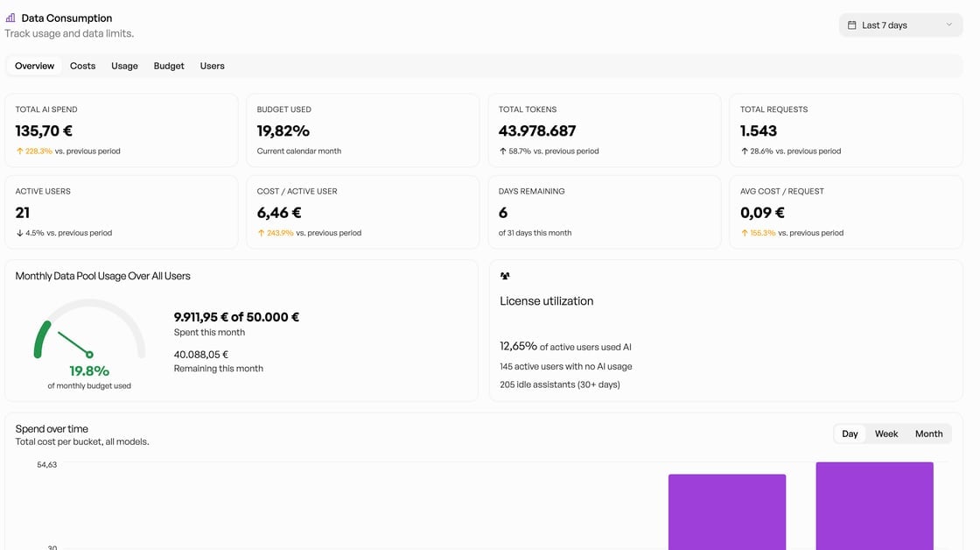The image size is (980, 550).
Task: Click the 19.8% gauge percentage label
Action: (x=89, y=371)
